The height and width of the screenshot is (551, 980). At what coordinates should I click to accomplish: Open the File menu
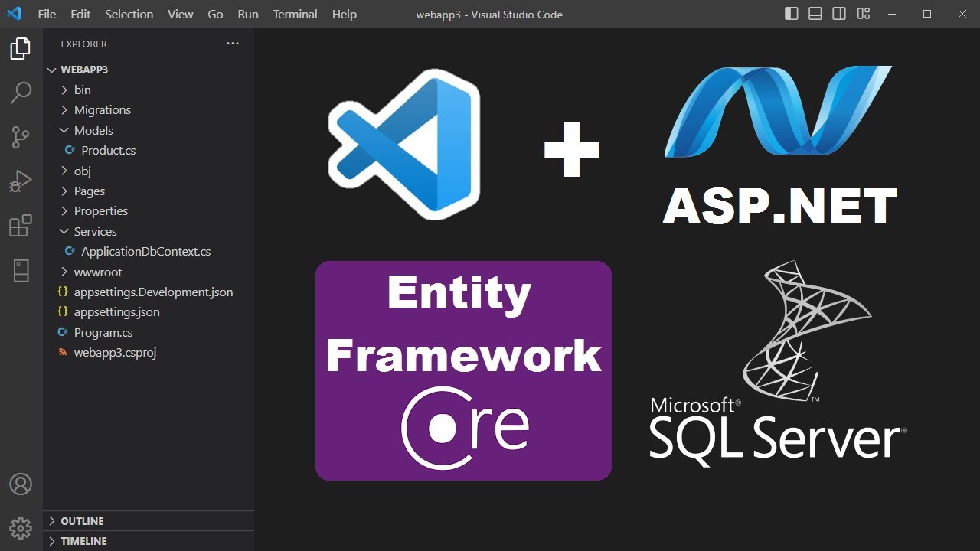(x=47, y=14)
